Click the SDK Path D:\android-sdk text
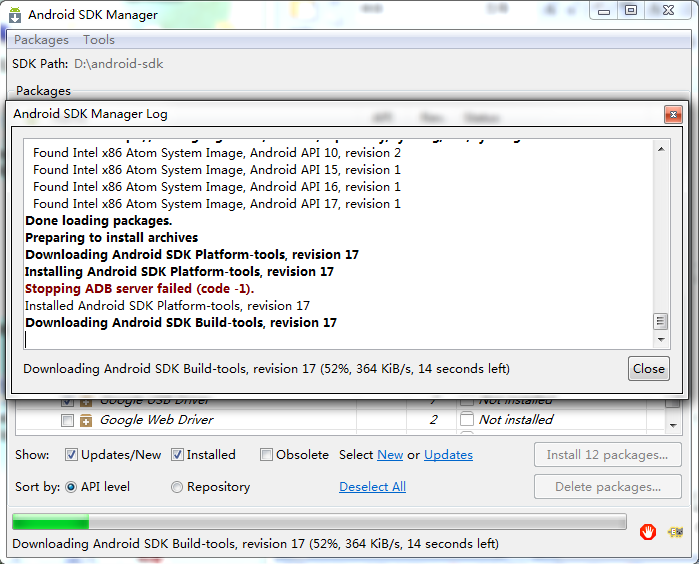 [119, 64]
